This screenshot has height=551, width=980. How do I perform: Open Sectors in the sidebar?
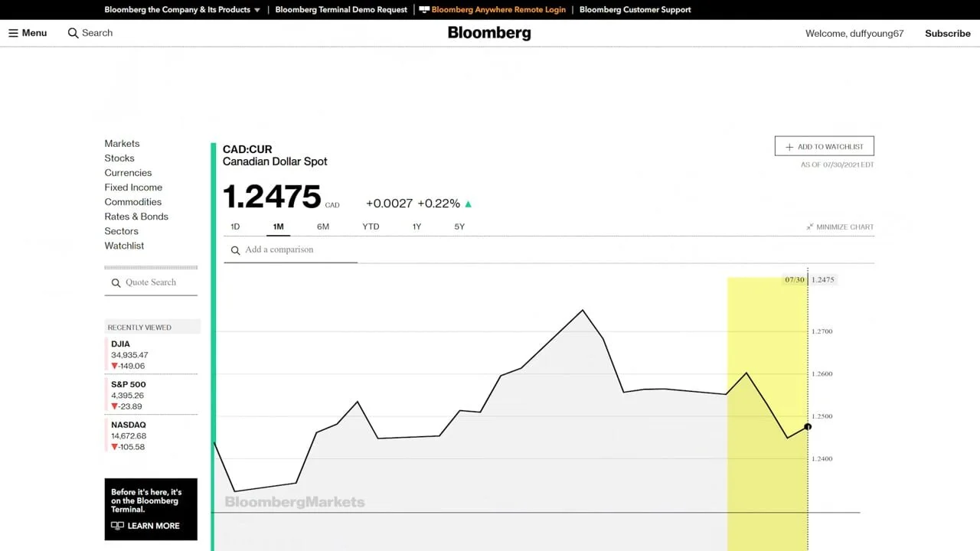click(121, 231)
